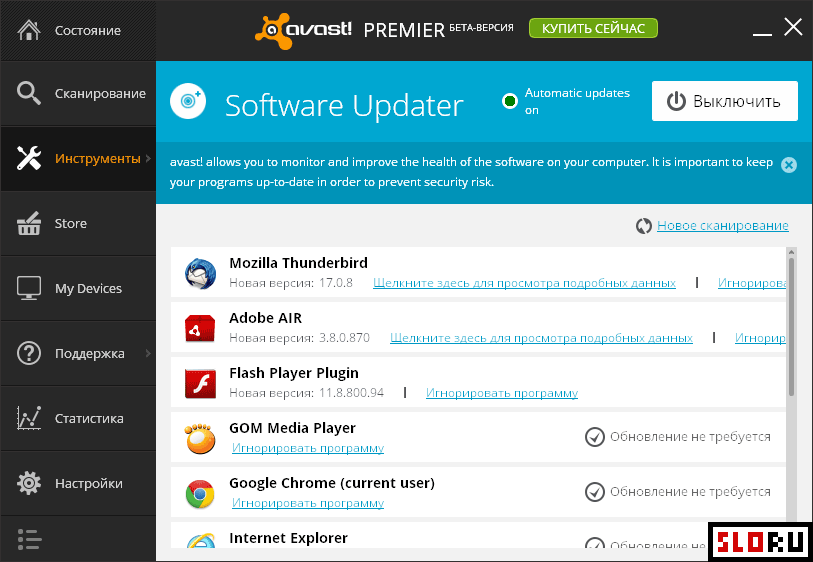Screen dimensions: 813x562
Task: Ignore Google Chrome program link
Action: pos(308,503)
